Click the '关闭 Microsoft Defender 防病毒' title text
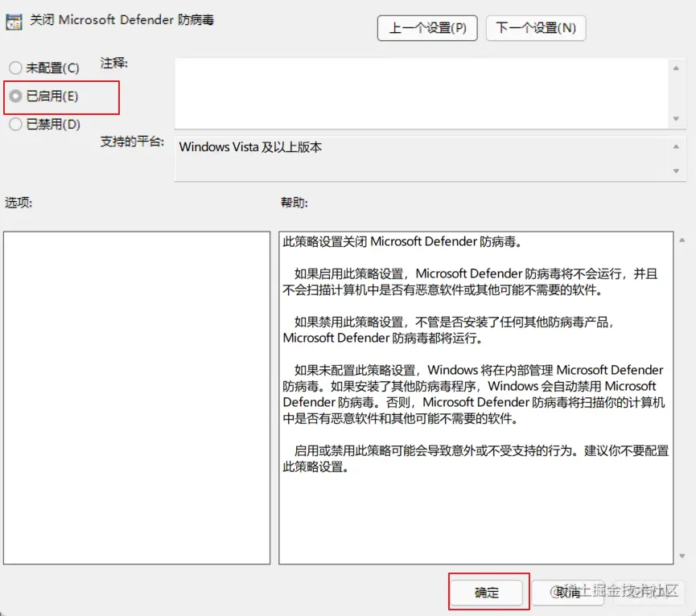This screenshot has width=696, height=616. point(122,20)
